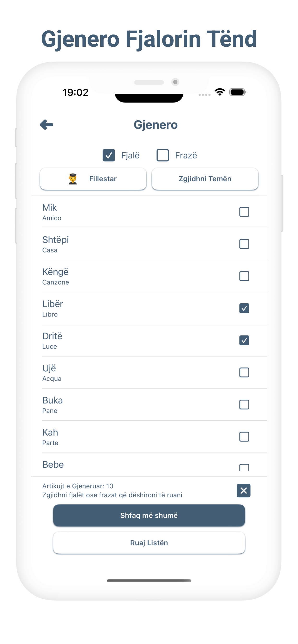Click the Shfaq më shumë button

tap(149, 515)
